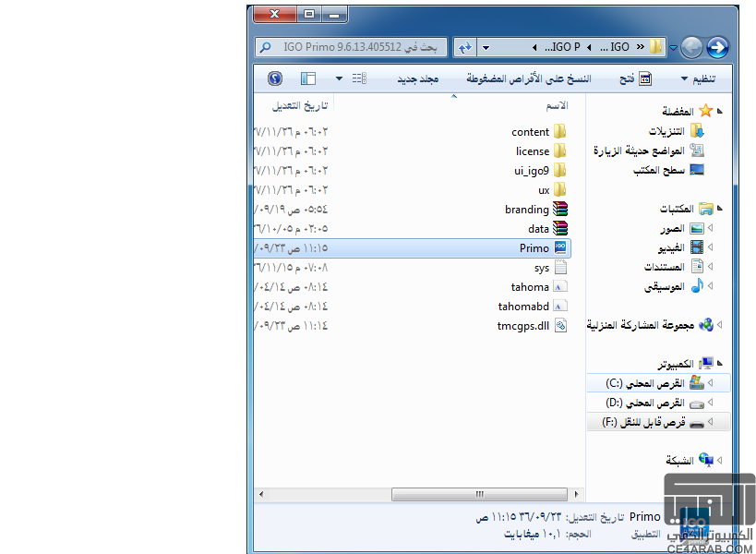The image size is (756, 554).
Task: Click the blue Forward navigation arrow
Action: pos(717,47)
